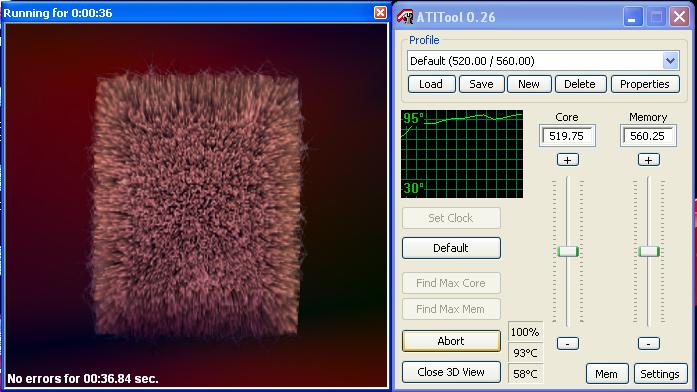The image size is (697, 392).
Task: Click the Core clock slider handle
Action: point(568,252)
